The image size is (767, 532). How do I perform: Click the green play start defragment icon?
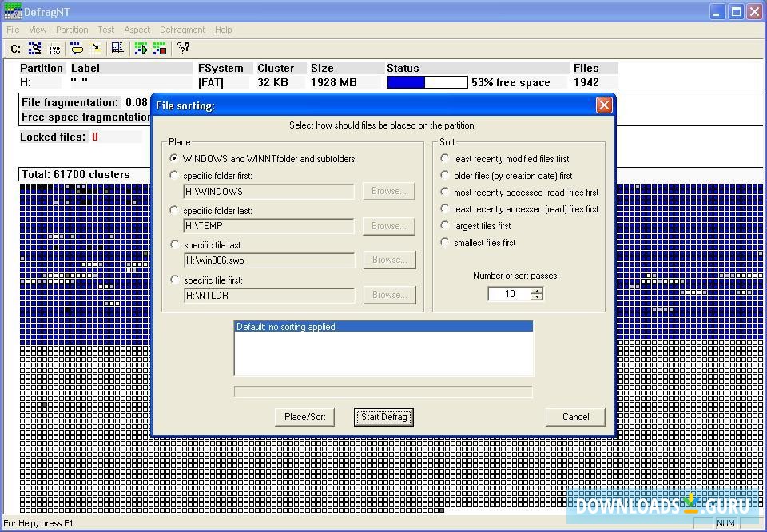click(141, 49)
